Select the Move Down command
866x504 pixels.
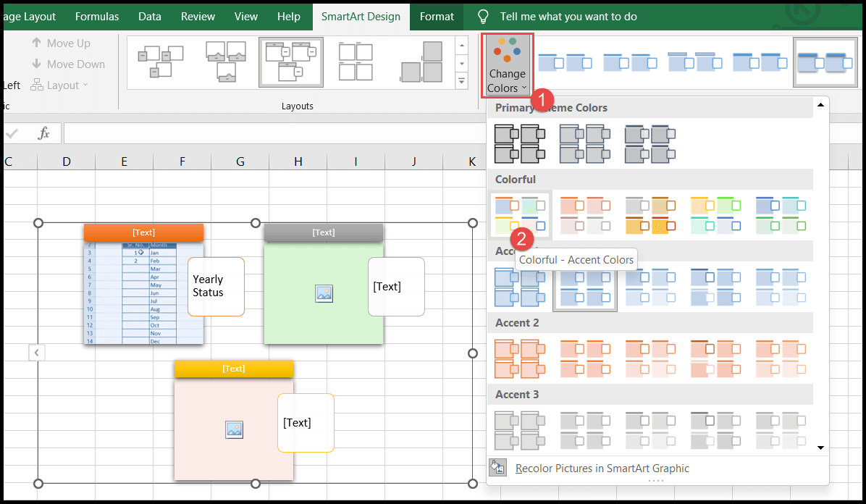click(69, 64)
